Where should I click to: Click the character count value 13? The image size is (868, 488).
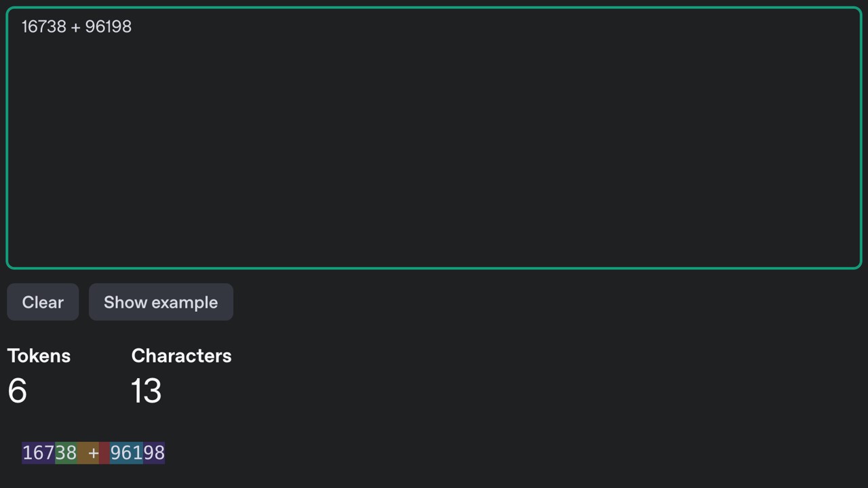[x=146, y=391]
